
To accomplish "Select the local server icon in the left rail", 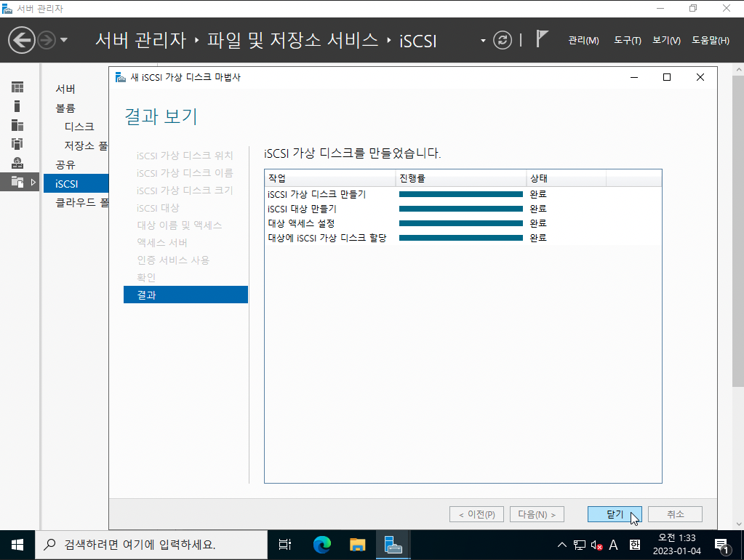I will click(17, 106).
